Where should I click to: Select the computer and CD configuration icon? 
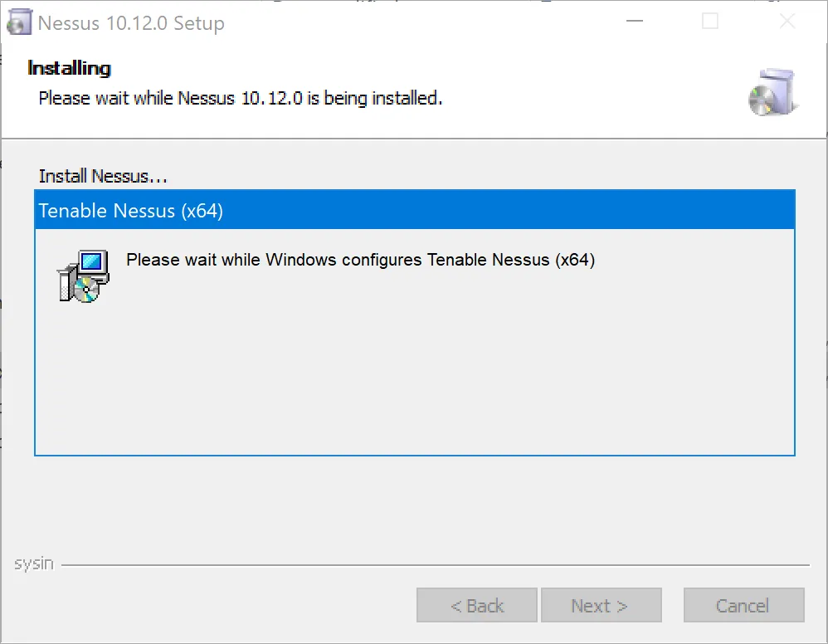click(x=82, y=274)
